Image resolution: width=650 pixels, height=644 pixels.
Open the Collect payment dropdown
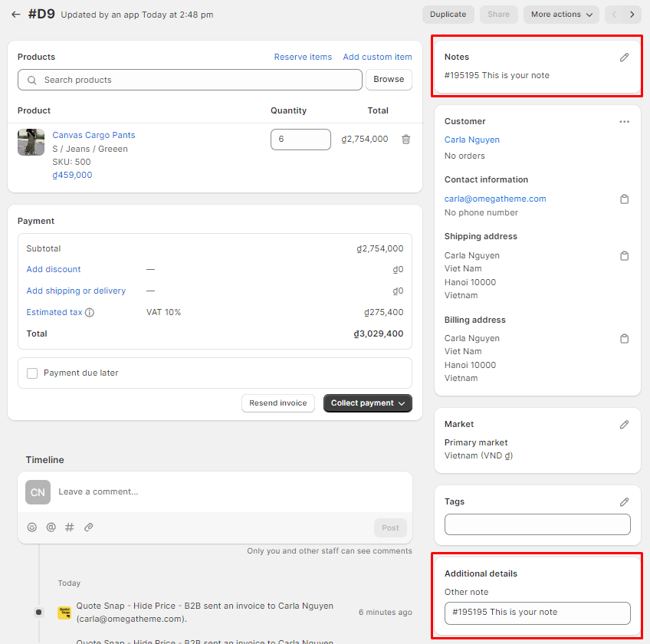[367, 403]
